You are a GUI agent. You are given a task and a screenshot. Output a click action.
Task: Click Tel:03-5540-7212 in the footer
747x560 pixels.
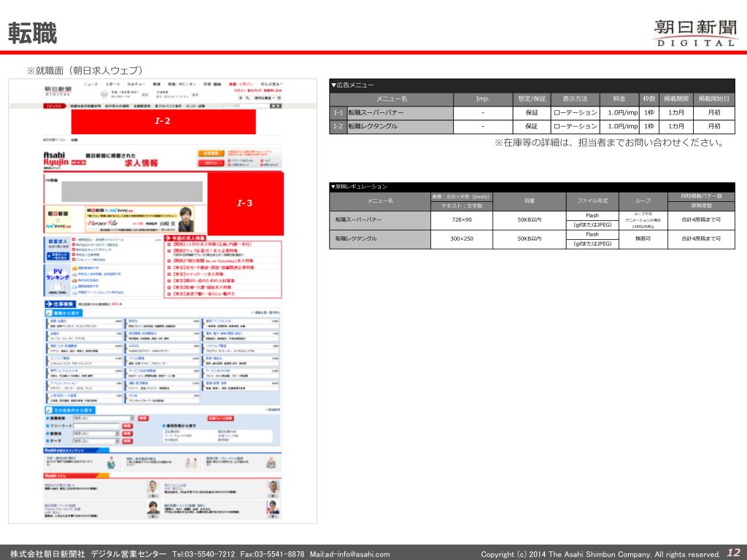click(x=204, y=554)
